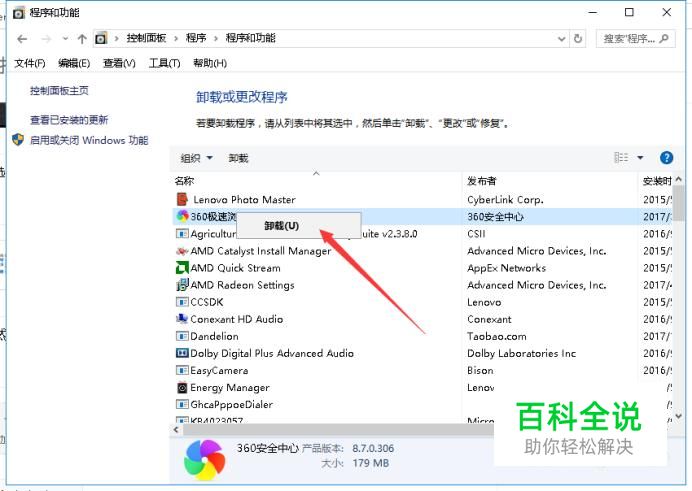Screen dimensions: 692x491
Task: Sort by the 发布者 column header
Action: pyautogui.click(x=550, y=181)
